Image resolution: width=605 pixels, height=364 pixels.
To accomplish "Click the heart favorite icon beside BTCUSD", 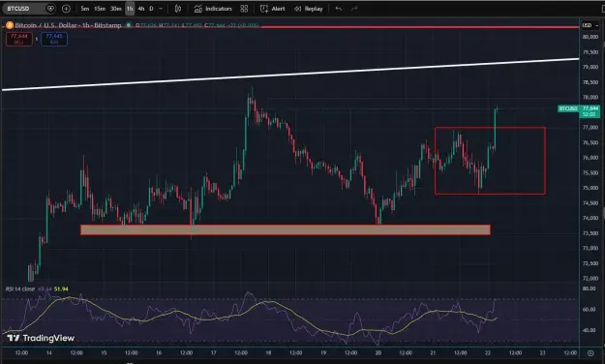I will pyautogui.click(x=50, y=9).
